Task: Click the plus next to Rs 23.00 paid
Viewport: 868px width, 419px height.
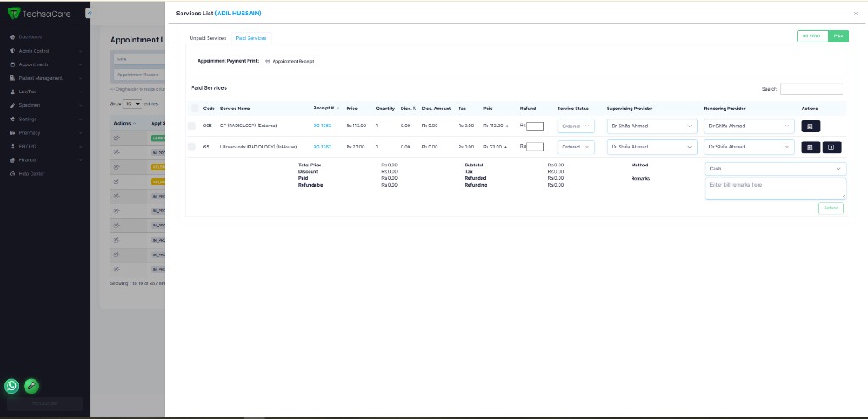Action: pos(505,148)
